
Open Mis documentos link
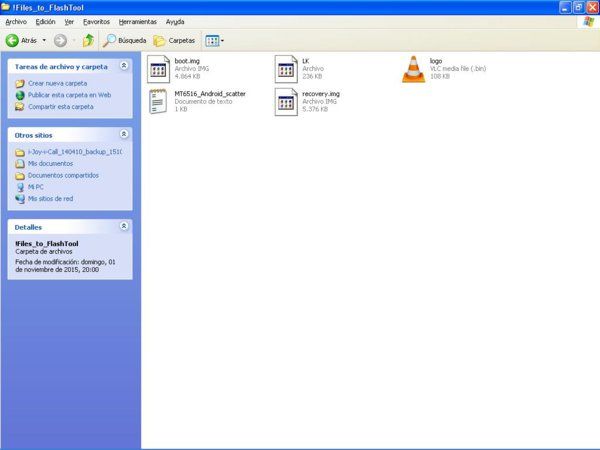pos(50,163)
